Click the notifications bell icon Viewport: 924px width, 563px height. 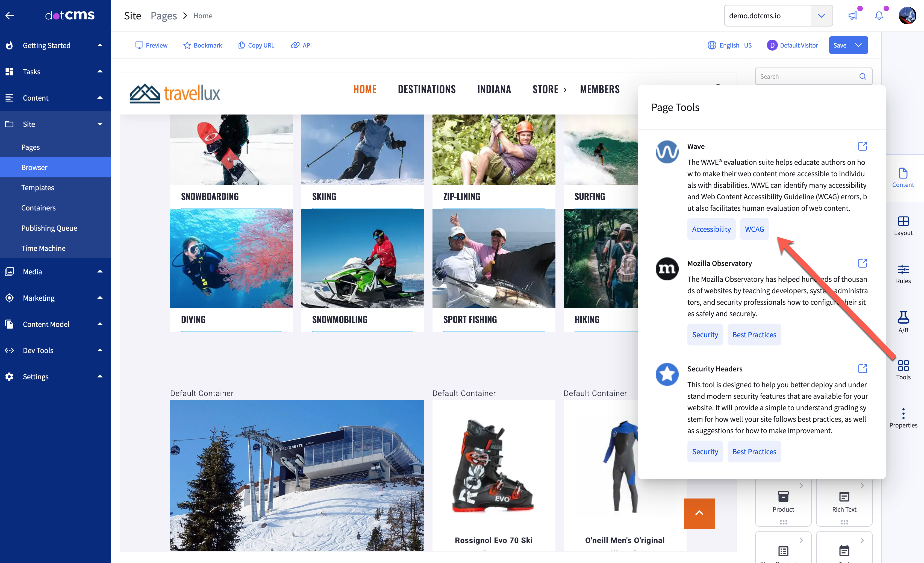pos(879,16)
